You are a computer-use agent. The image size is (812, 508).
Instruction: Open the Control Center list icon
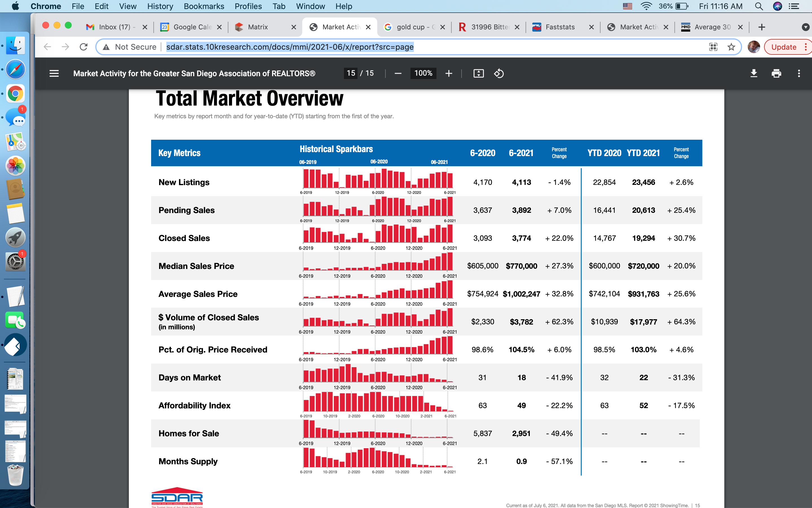click(794, 6)
